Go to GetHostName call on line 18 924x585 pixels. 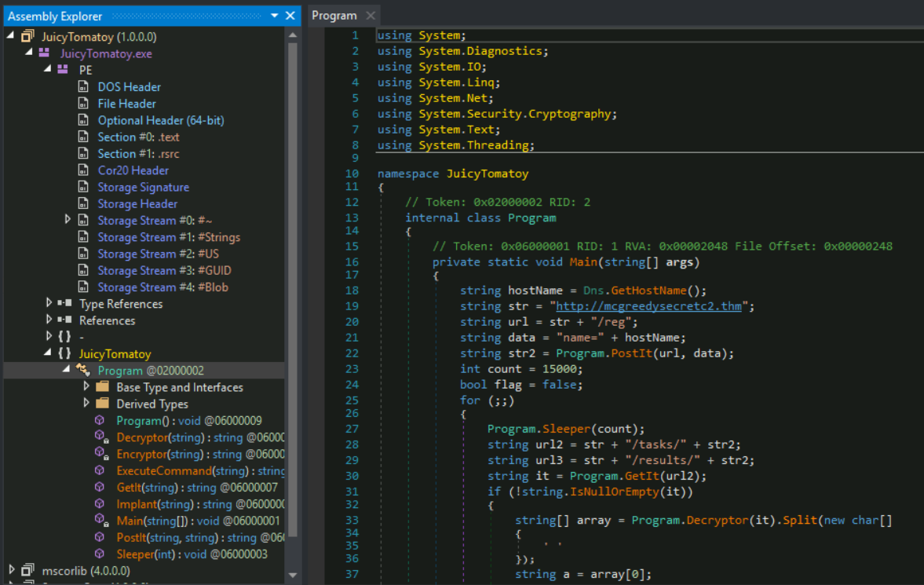pos(648,290)
